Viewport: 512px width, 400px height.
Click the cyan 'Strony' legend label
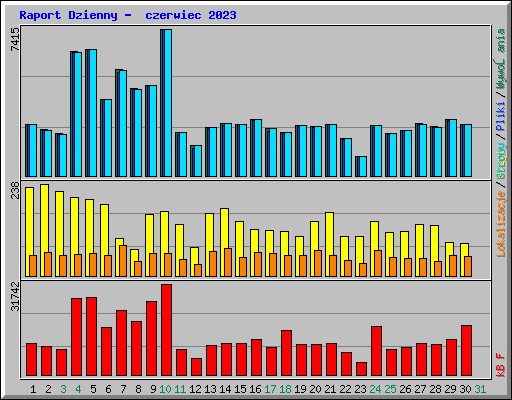(501, 161)
